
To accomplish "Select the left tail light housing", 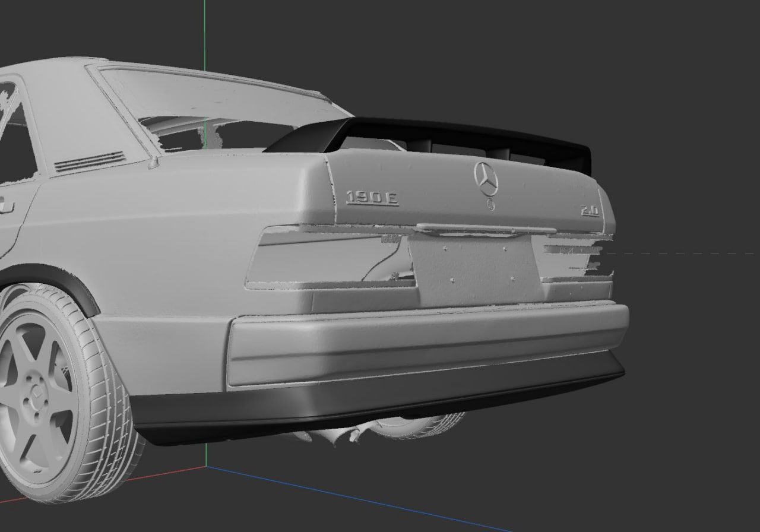I will [330, 258].
